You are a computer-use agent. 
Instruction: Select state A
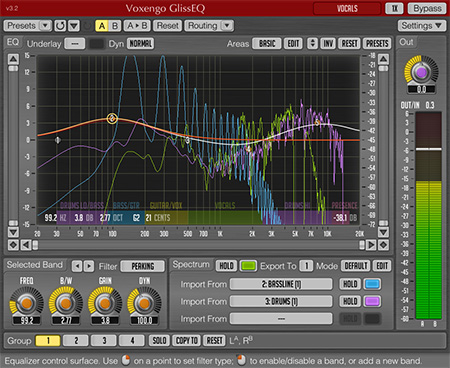[x=102, y=26]
